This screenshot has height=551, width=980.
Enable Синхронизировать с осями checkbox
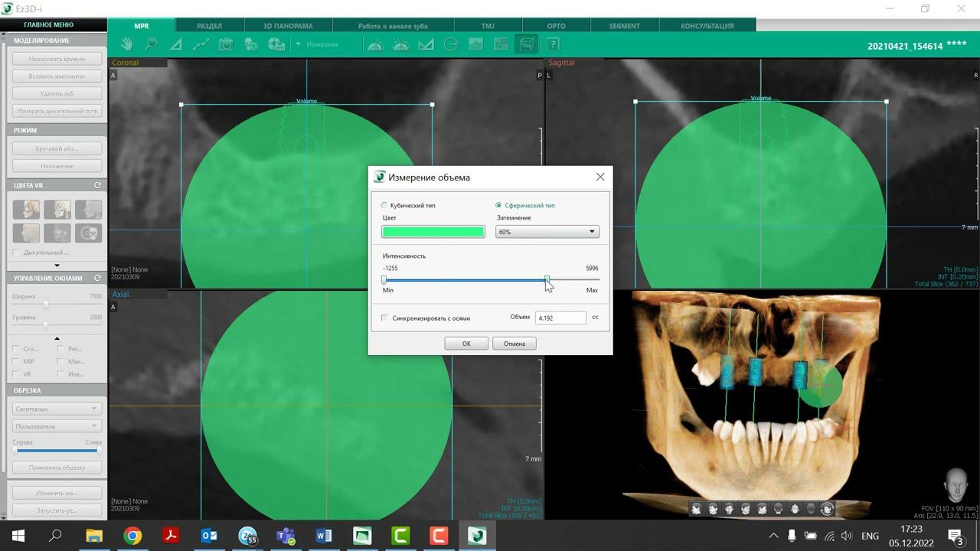click(x=384, y=318)
